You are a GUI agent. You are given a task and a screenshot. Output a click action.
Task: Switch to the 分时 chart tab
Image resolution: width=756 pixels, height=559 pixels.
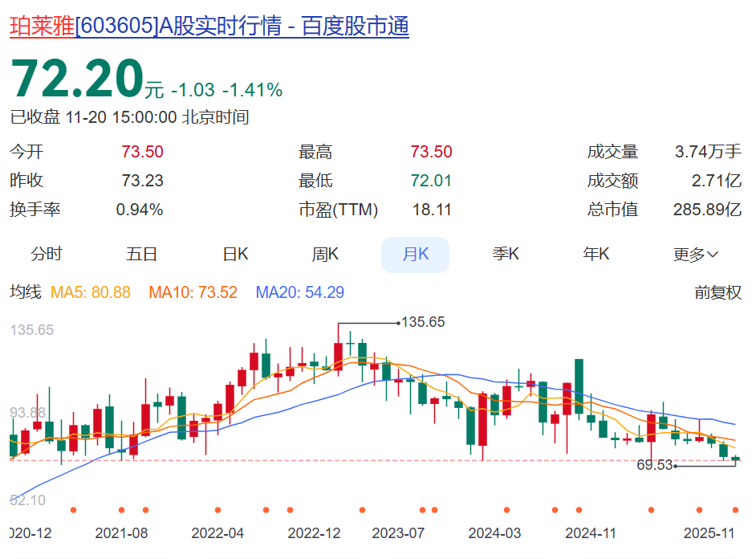pos(47,255)
